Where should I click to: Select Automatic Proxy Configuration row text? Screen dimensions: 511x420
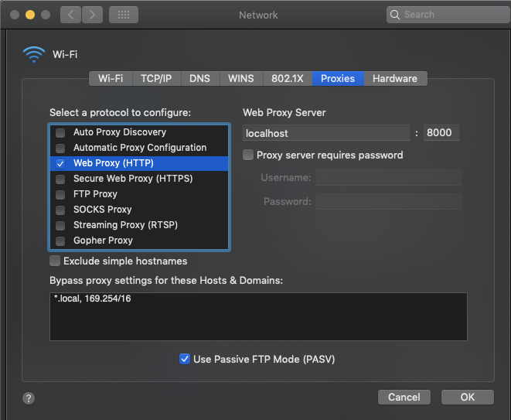[140, 148]
